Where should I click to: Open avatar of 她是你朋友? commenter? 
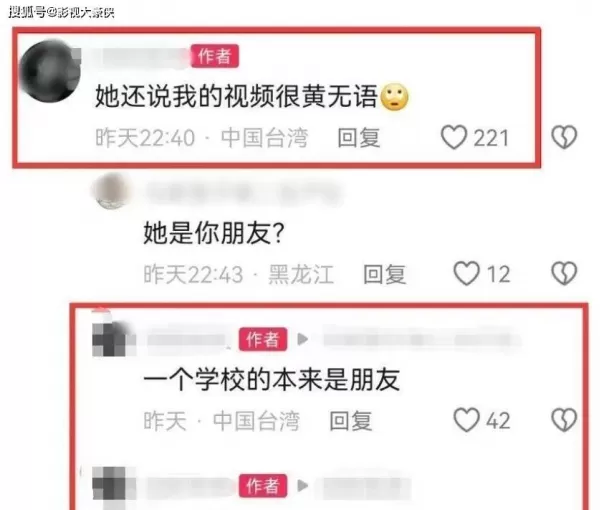point(112,191)
